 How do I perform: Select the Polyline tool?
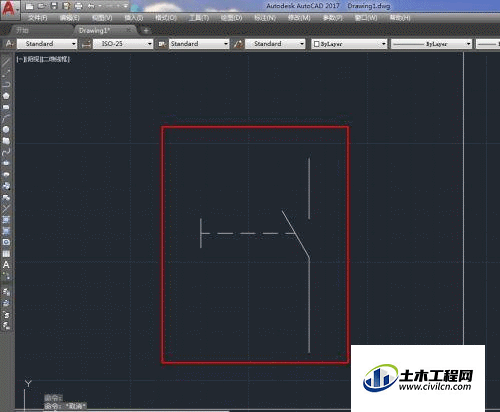(x=6, y=85)
